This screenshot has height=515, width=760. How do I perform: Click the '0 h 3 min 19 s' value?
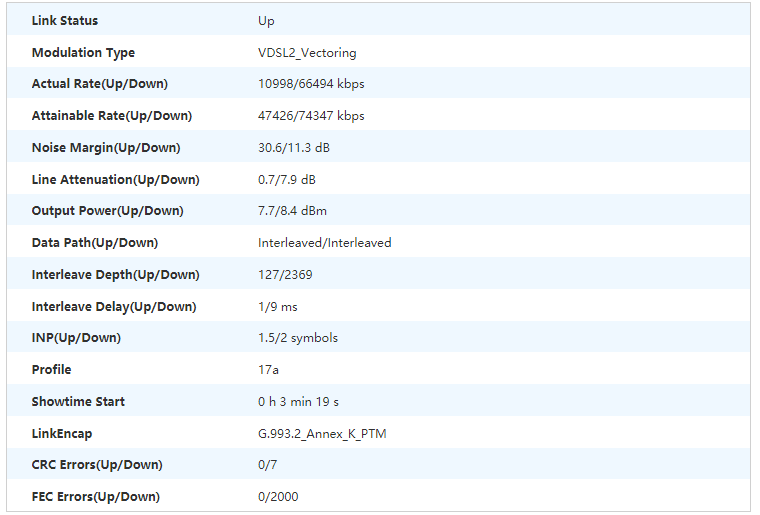tap(299, 402)
